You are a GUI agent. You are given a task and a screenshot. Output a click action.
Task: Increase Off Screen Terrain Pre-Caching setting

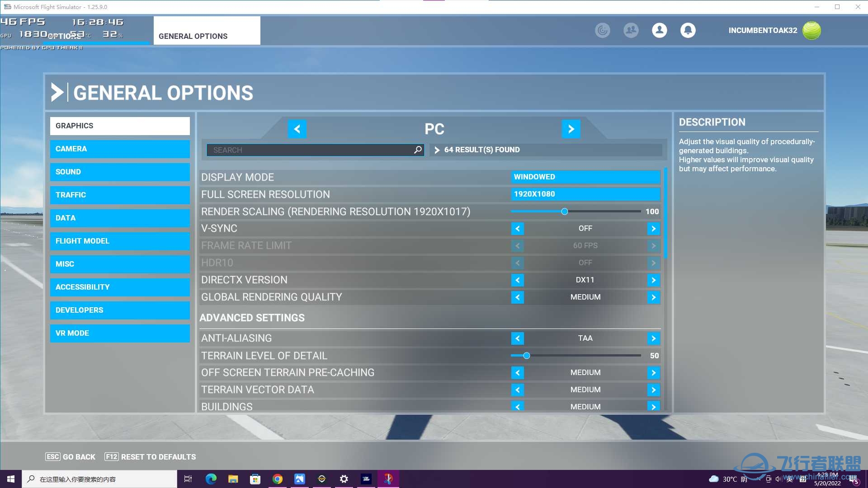tap(653, 373)
